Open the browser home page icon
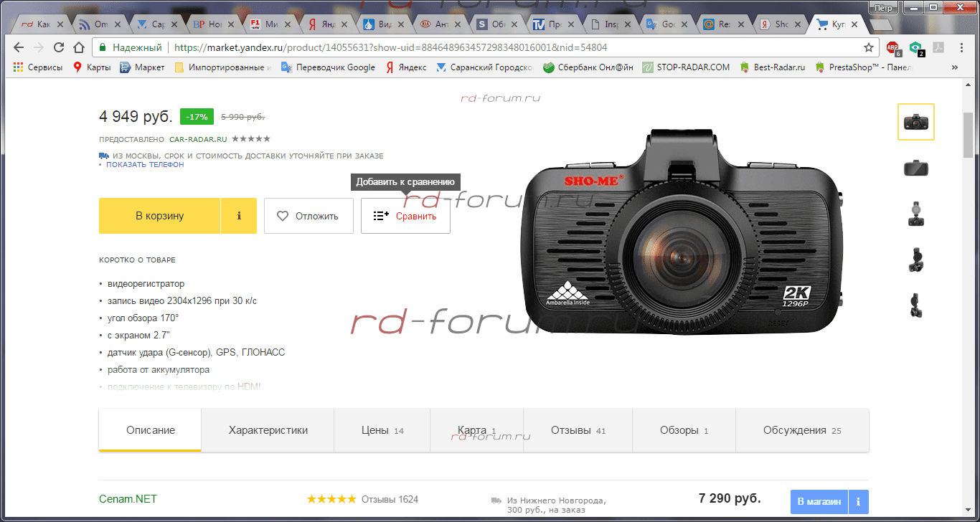Image resolution: width=980 pixels, height=522 pixels. (79, 47)
